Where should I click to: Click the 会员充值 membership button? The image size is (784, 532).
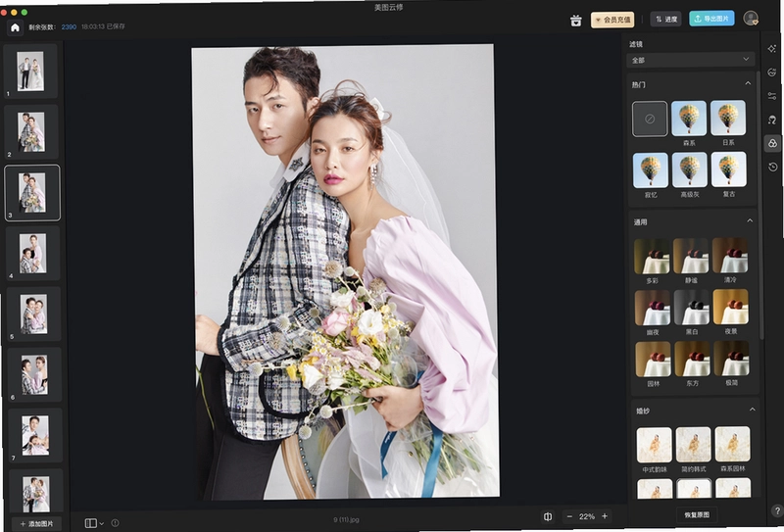(x=612, y=20)
